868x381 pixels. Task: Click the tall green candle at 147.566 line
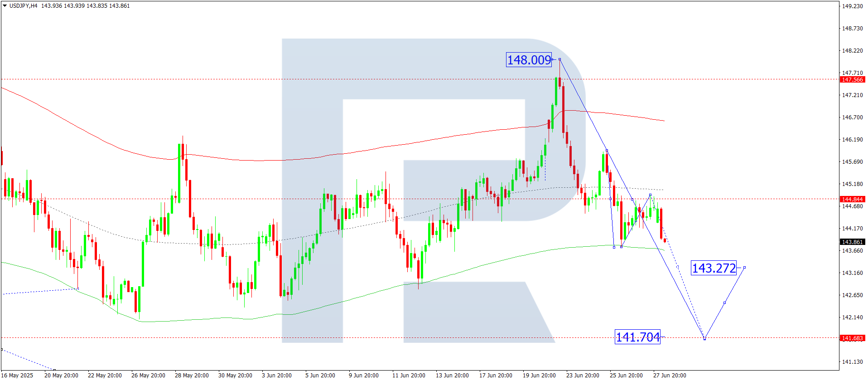coord(556,92)
